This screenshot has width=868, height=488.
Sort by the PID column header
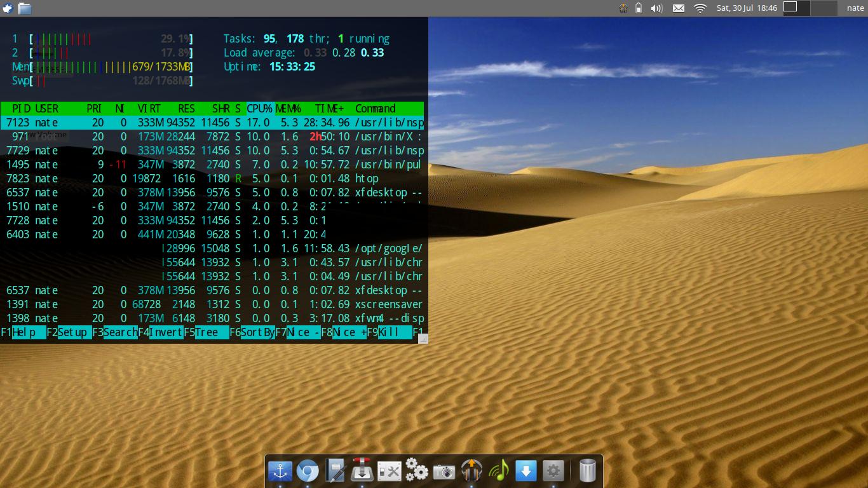tap(21, 109)
